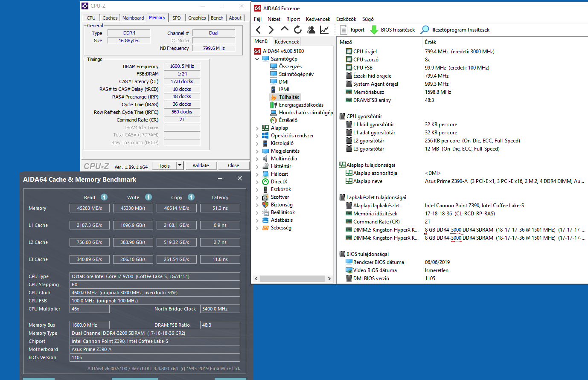Switch to CPU tab in CPU-Z

pyautogui.click(x=91, y=18)
